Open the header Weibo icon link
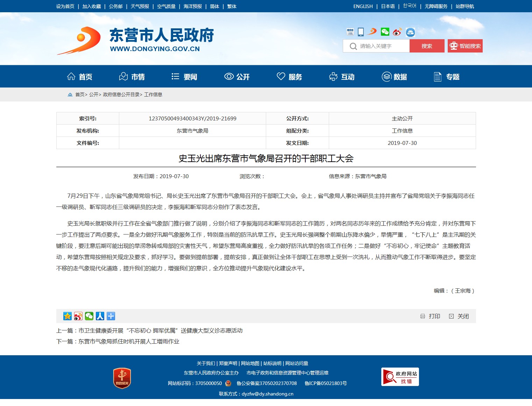The image size is (532, 406). 397,32
